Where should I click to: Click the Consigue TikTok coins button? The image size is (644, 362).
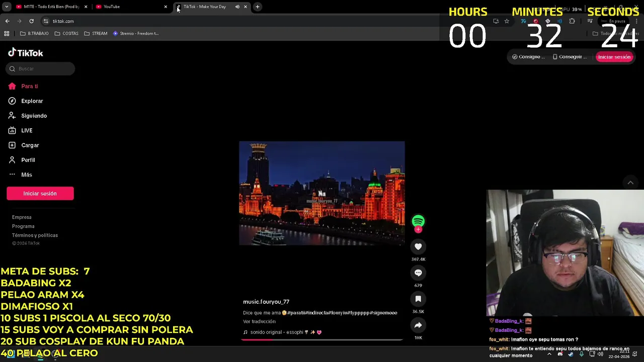(x=528, y=57)
